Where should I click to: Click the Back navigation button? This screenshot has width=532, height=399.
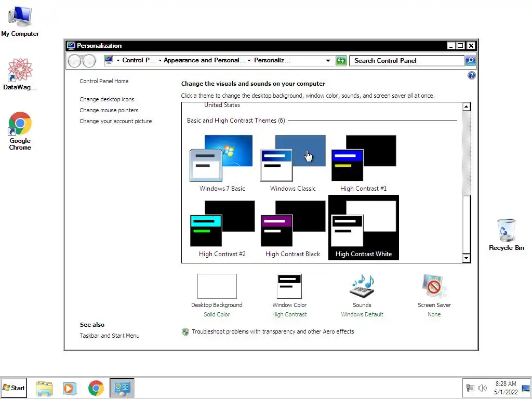tap(75, 61)
